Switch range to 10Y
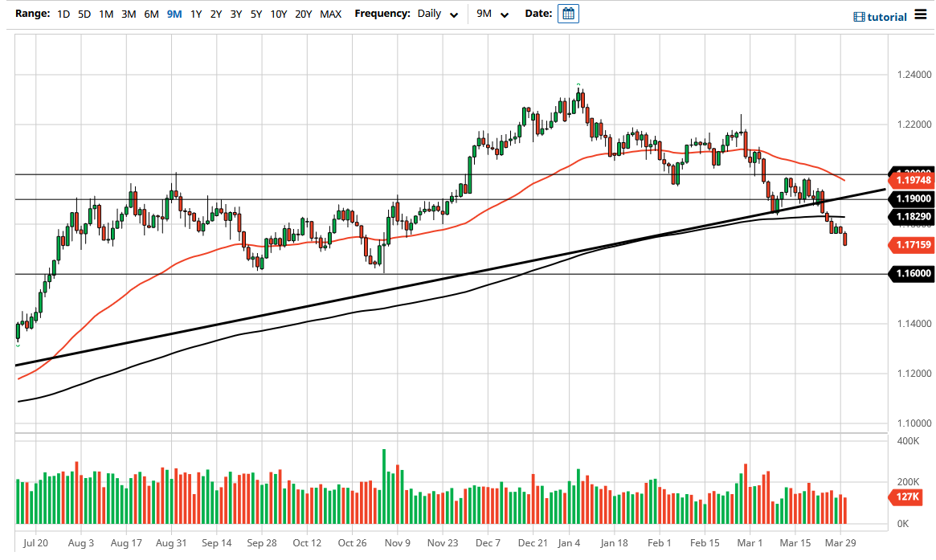 279,14
